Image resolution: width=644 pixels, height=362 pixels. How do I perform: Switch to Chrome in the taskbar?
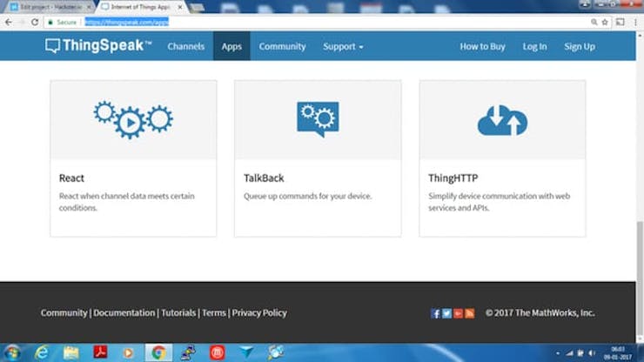158,352
